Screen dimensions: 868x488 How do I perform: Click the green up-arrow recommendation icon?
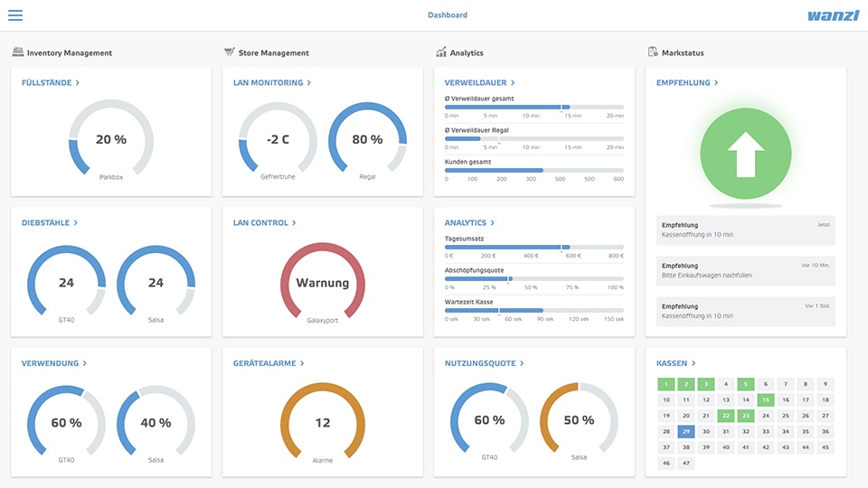click(x=746, y=154)
